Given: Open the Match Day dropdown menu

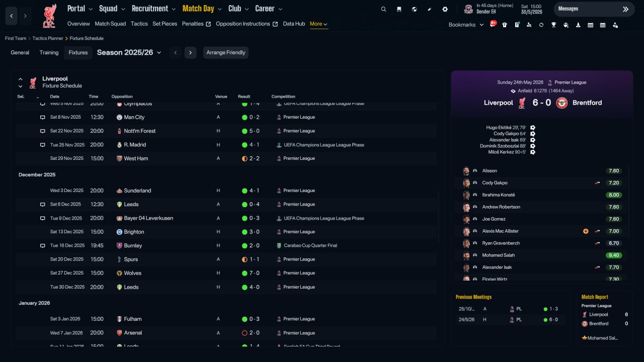Looking at the screenshot, I should pyautogui.click(x=202, y=9).
